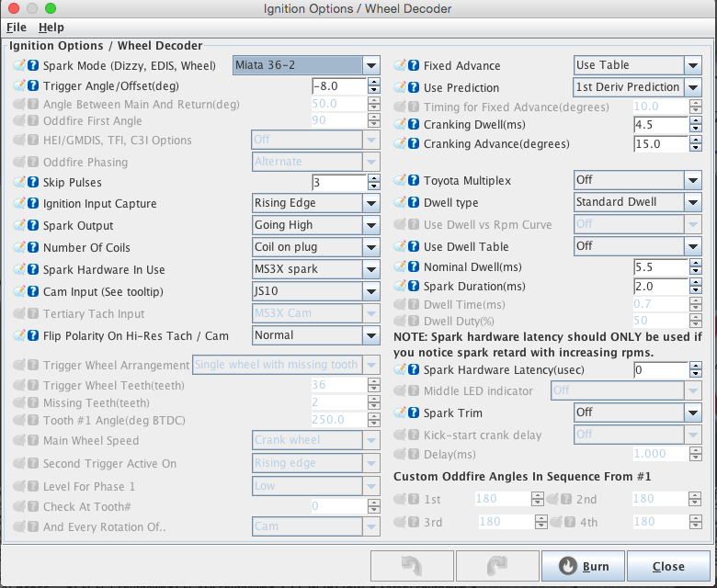Click the NOTE about spark hardware latency

pos(547,345)
